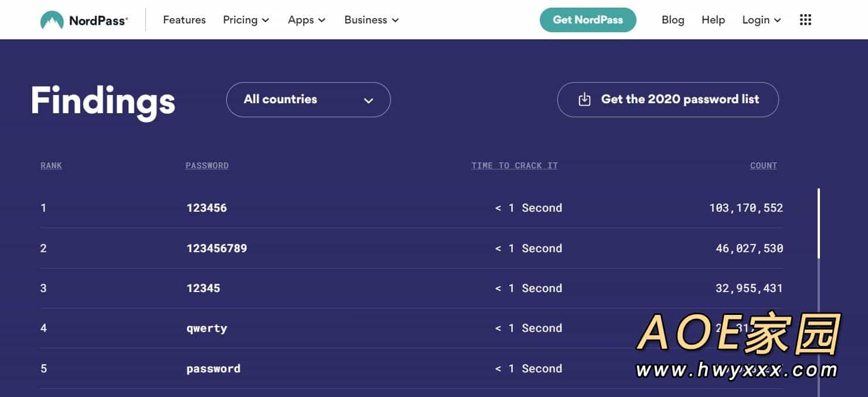Click the download icon in password list button

coord(584,100)
